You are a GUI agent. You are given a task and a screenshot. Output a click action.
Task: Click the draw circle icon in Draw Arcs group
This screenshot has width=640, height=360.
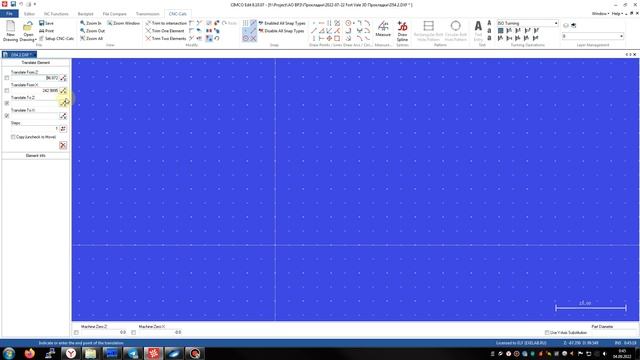click(x=348, y=23)
